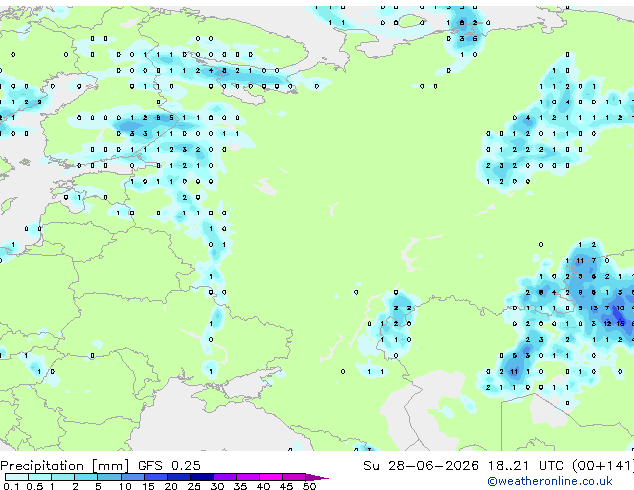Click the '0.5' legend value label
This screenshot has height=490, width=634.
click(34, 486)
